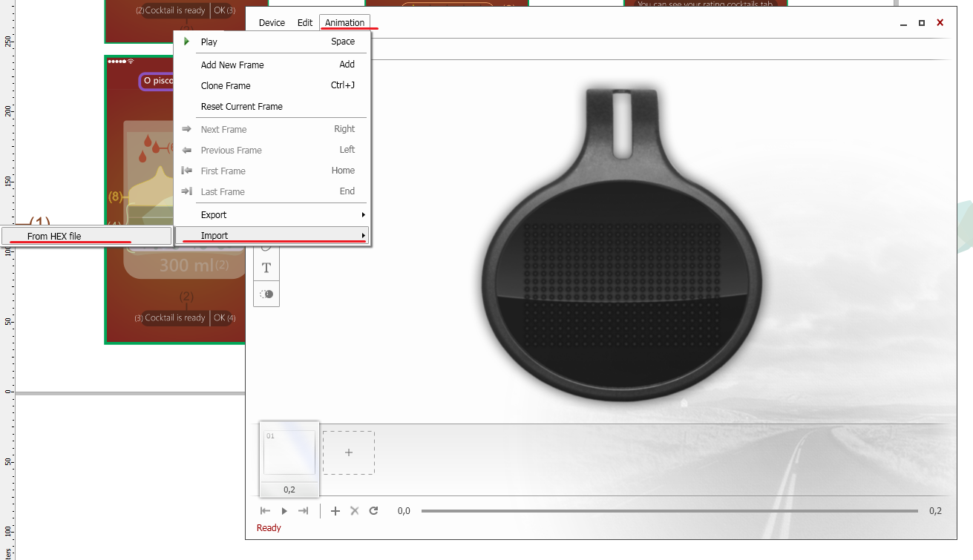The width and height of the screenshot is (973, 560).
Task: Click the loop/repeat animation icon
Action: pos(373,511)
